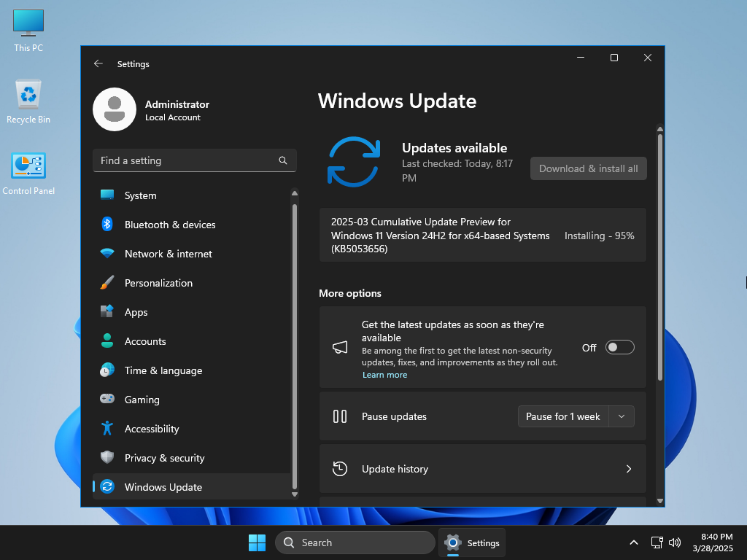
Task: Select Accounts in the sidebar
Action: click(x=192, y=341)
